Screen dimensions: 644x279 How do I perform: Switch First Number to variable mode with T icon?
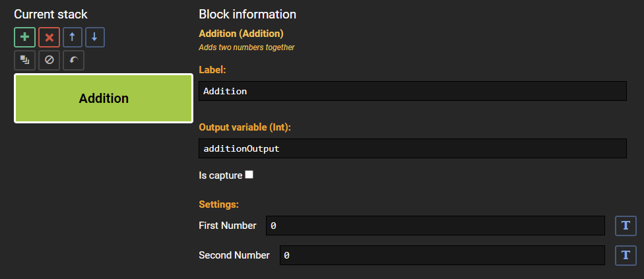point(626,226)
